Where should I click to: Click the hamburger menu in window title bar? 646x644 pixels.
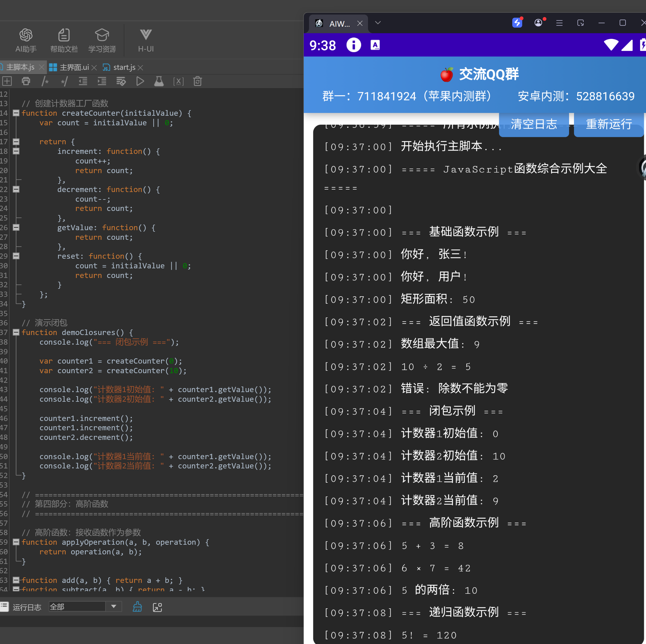tap(559, 23)
